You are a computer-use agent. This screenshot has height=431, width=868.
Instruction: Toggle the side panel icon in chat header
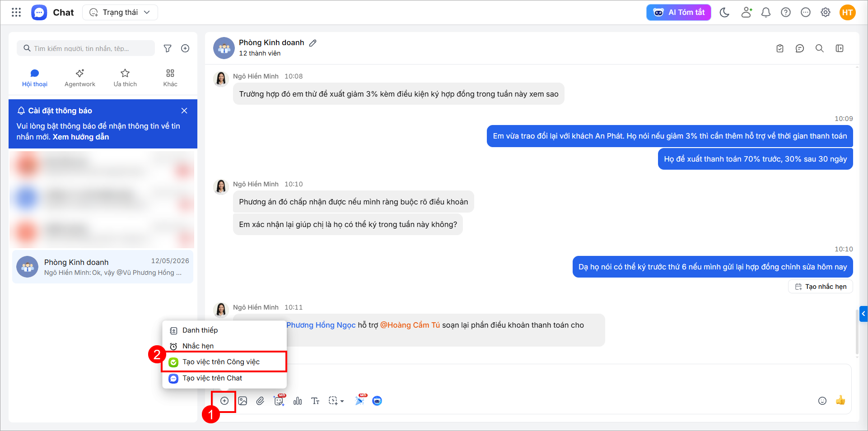(x=840, y=48)
